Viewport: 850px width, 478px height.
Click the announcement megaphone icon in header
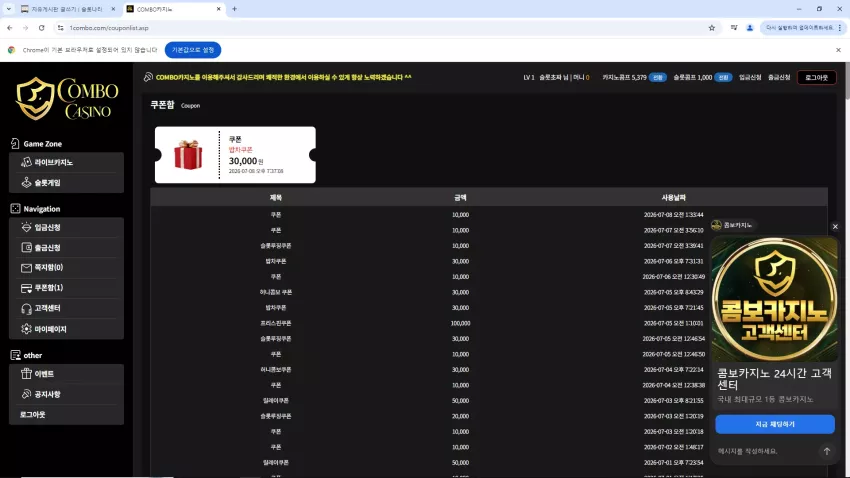[x=148, y=77]
